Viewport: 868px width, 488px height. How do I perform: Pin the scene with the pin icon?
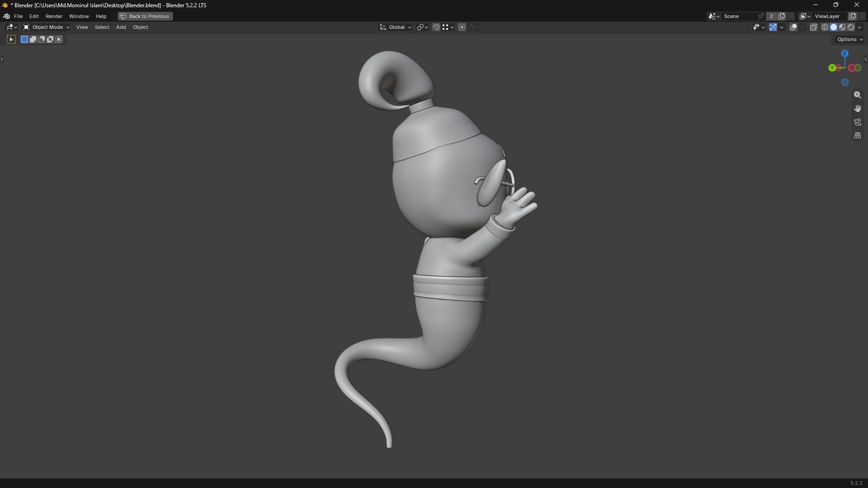[761, 16]
